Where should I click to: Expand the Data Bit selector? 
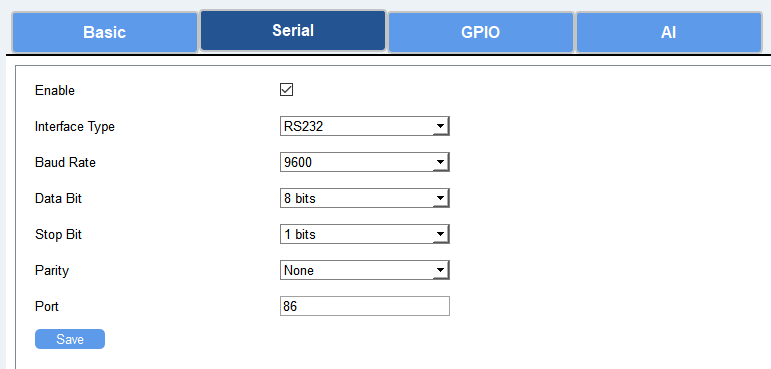365,198
